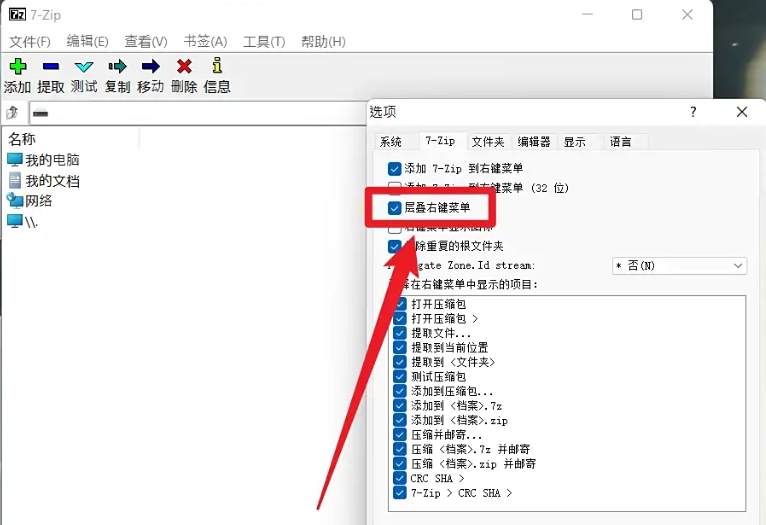
Task: Switch to the 编辑器 tab
Action: coord(533,142)
